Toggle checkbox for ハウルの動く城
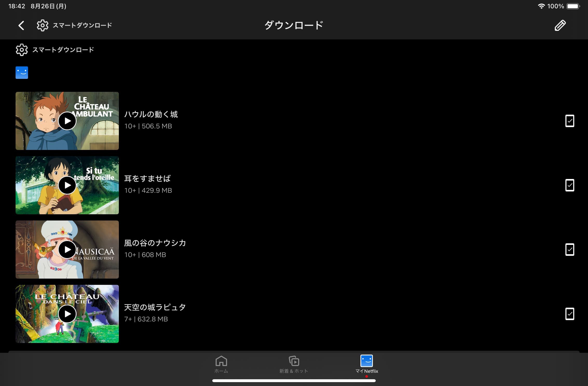This screenshot has width=588, height=386. click(x=570, y=121)
